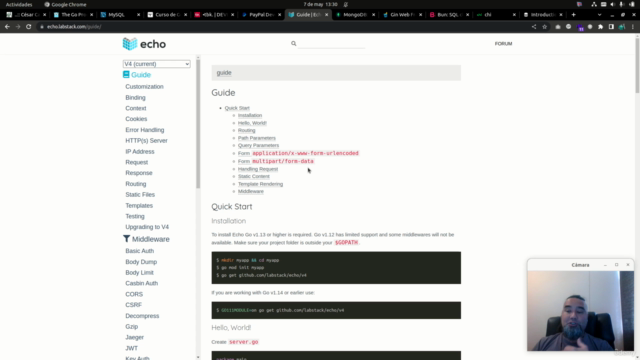This screenshot has height=360, width=640.
Task: Click the Cámara window video preview
Action: tap(580, 311)
